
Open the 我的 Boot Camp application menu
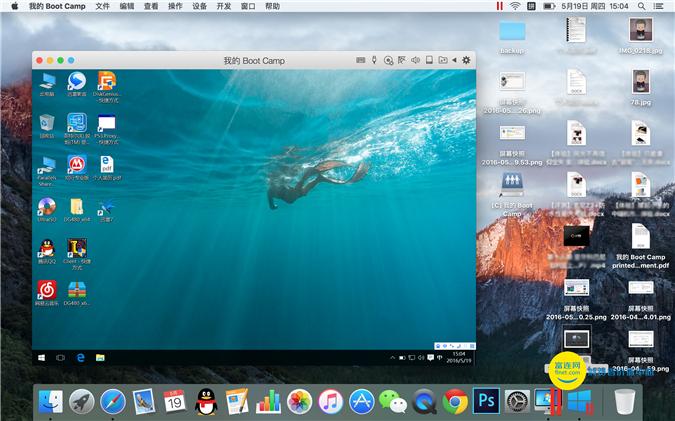57,6
